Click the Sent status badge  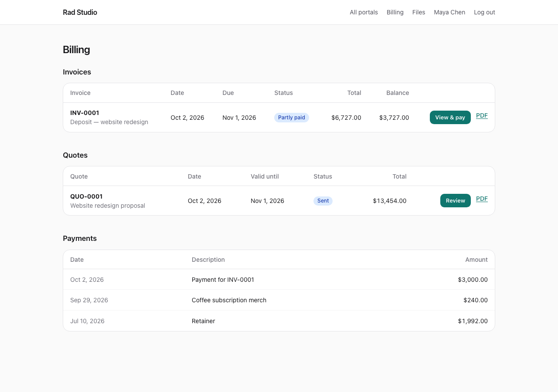tap(323, 201)
